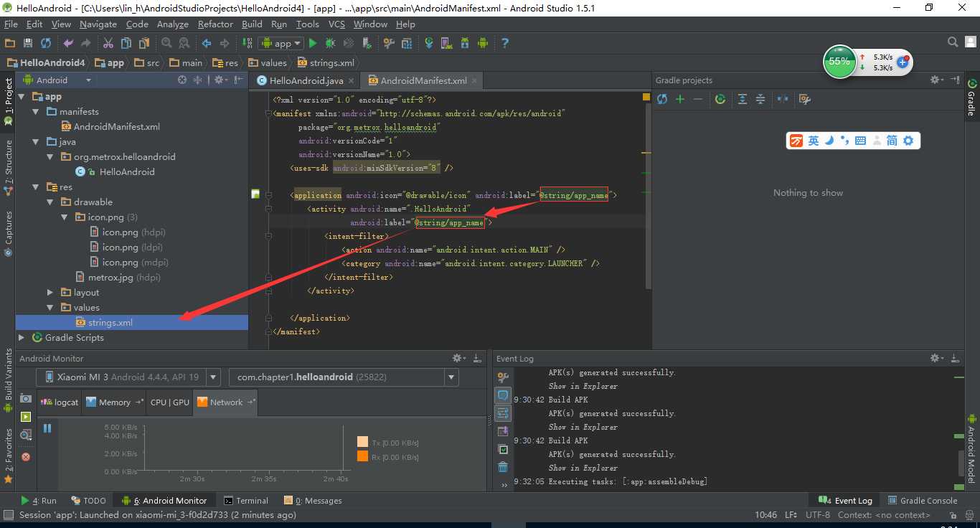Toggle soft wraps in Event Log
This screenshot has width=980, height=528.
coord(503,413)
